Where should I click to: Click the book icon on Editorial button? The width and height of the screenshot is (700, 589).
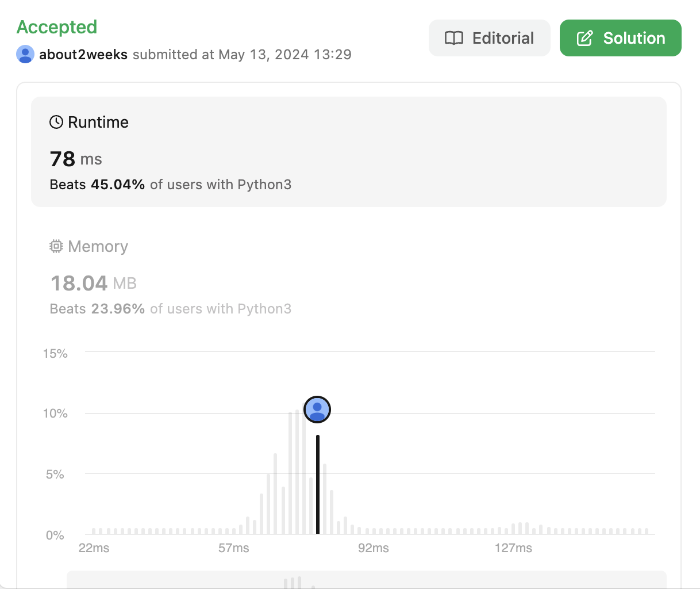(454, 39)
